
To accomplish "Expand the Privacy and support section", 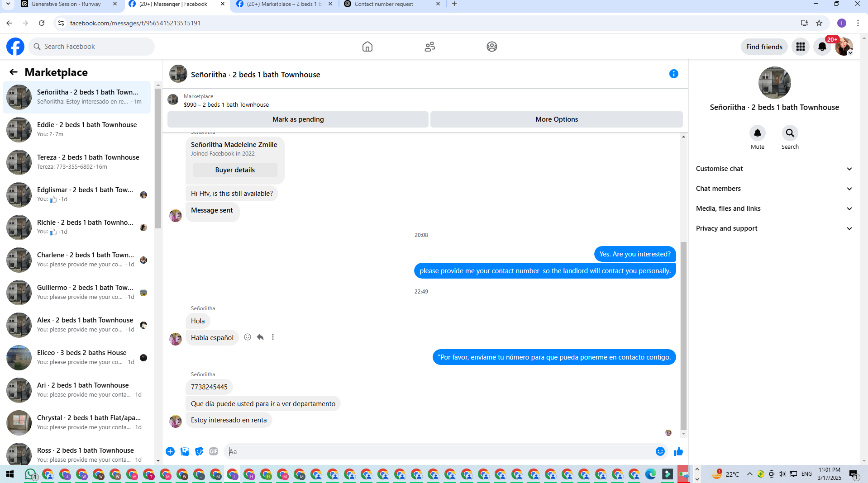I will (x=774, y=228).
